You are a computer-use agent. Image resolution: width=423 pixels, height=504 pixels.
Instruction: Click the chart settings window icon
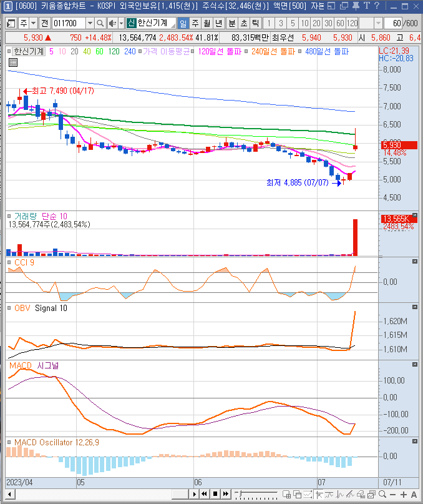point(372,495)
